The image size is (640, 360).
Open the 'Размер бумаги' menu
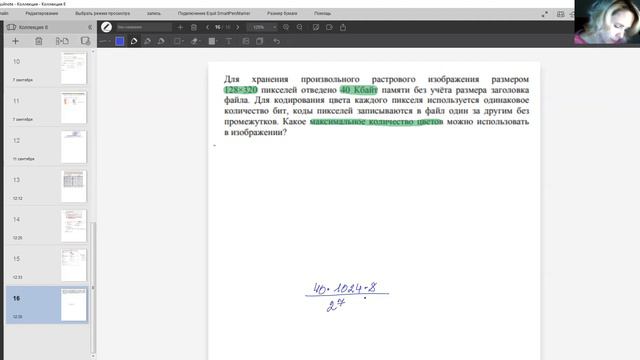tap(282, 13)
